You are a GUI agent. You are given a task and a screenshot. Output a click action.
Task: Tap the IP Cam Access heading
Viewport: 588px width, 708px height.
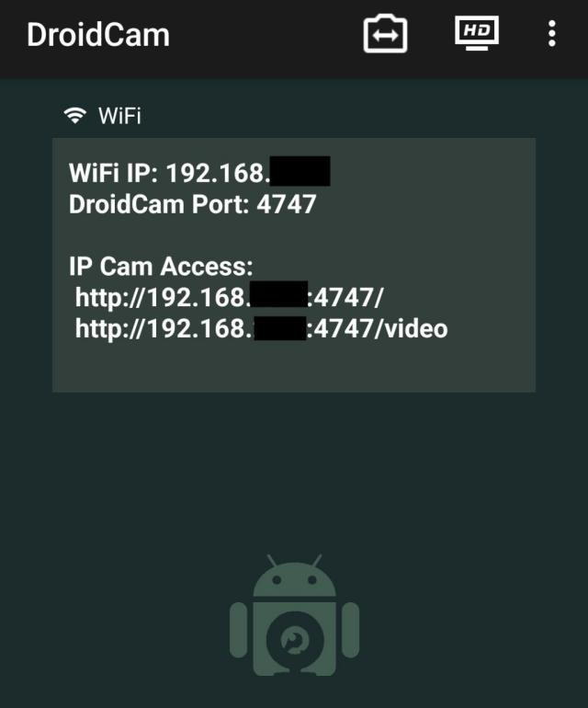(161, 266)
